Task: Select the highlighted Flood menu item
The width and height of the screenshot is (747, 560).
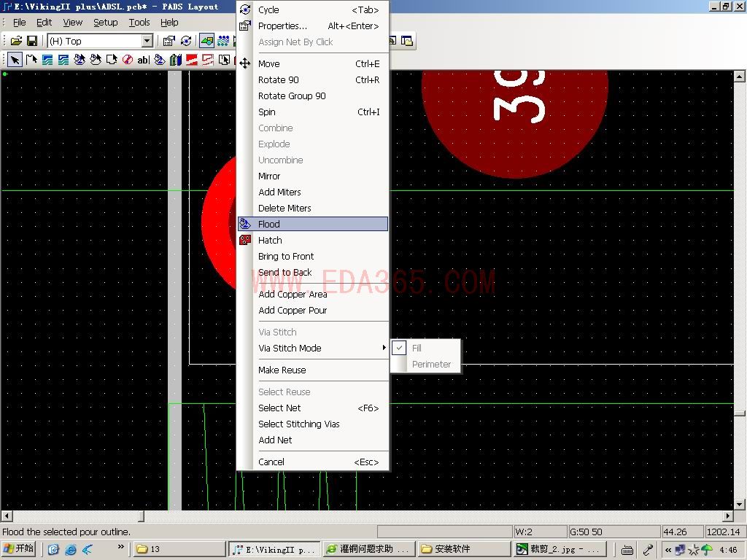Action: coord(313,224)
